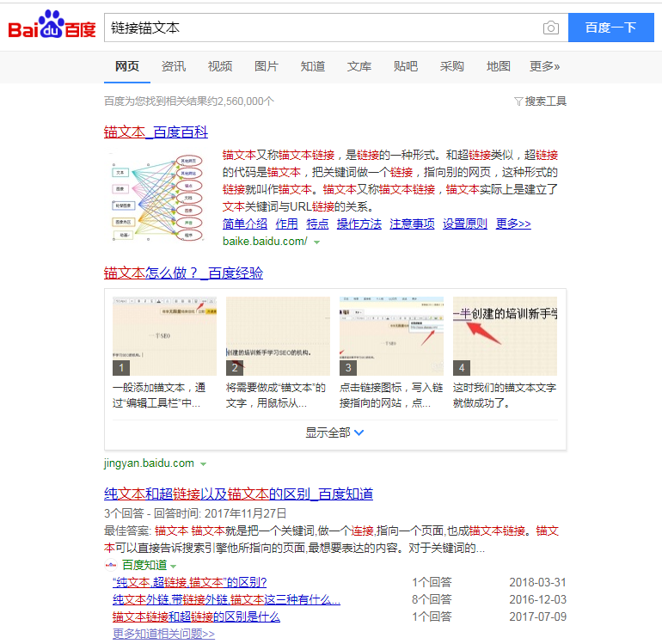Open 锚文本链接和超链接的区别是什么 question

(196, 616)
